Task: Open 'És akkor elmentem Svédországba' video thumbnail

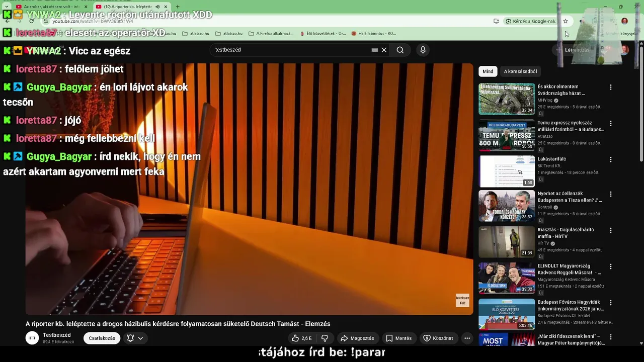Action: pos(507,99)
